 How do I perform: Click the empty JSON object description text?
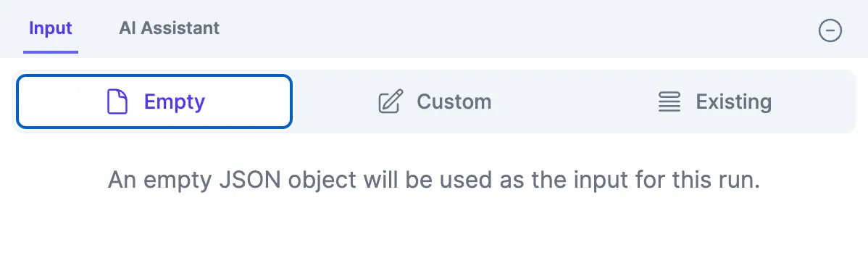pos(434,181)
